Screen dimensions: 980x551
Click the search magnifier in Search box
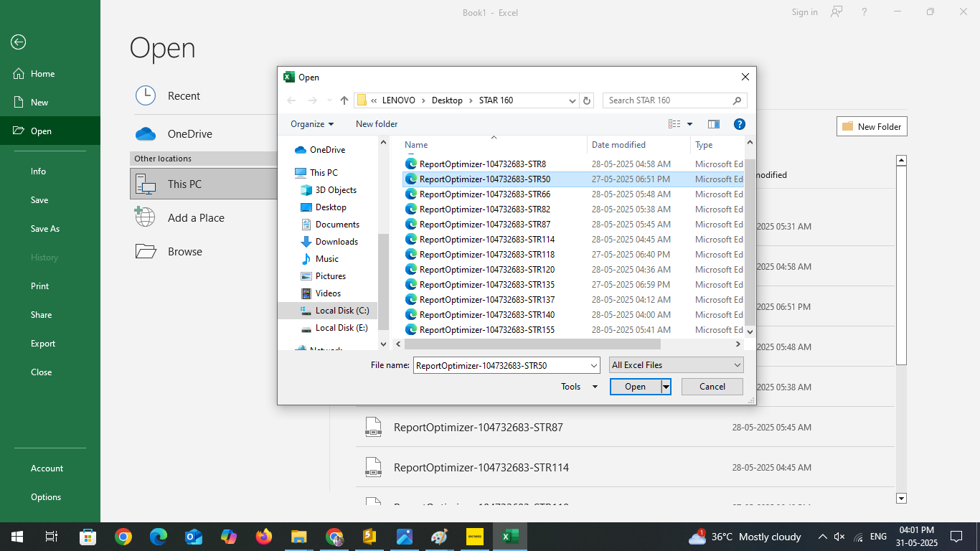pyautogui.click(x=737, y=100)
